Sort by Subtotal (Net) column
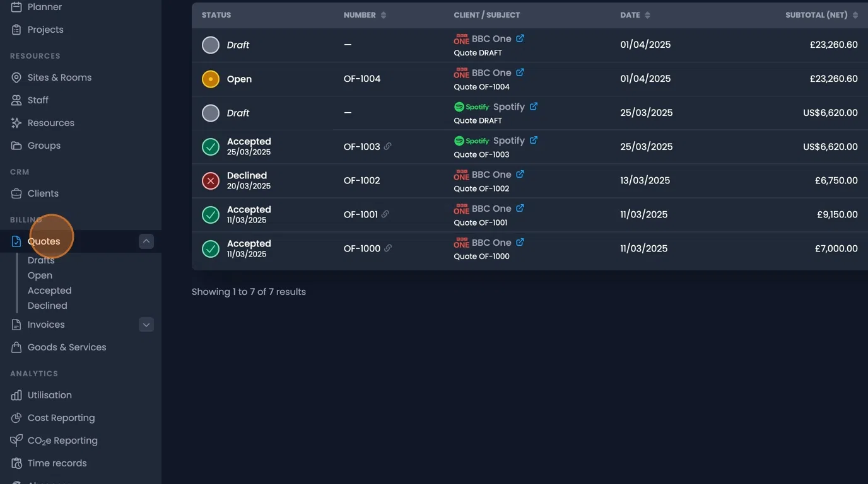868x484 pixels. pyautogui.click(x=855, y=15)
